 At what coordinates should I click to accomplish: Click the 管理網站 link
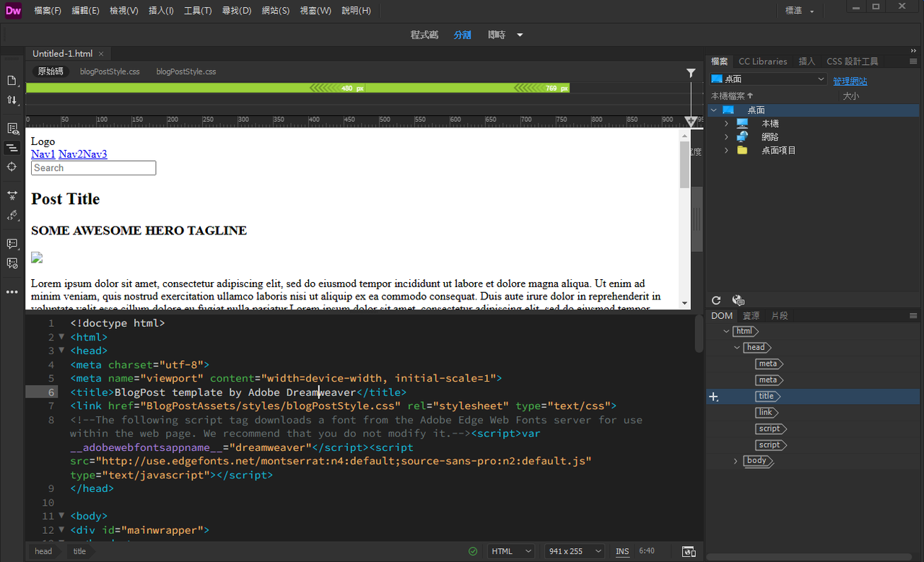point(850,82)
